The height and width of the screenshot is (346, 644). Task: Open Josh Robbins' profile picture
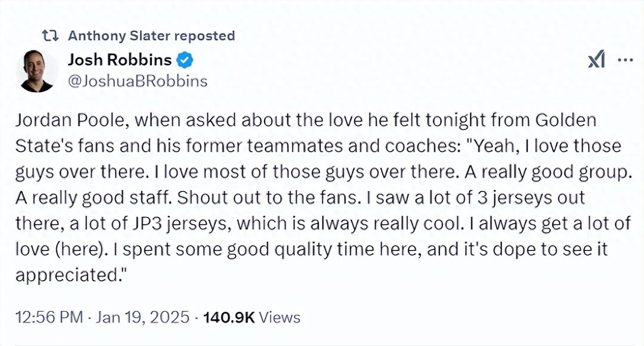[x=37, y=71]
